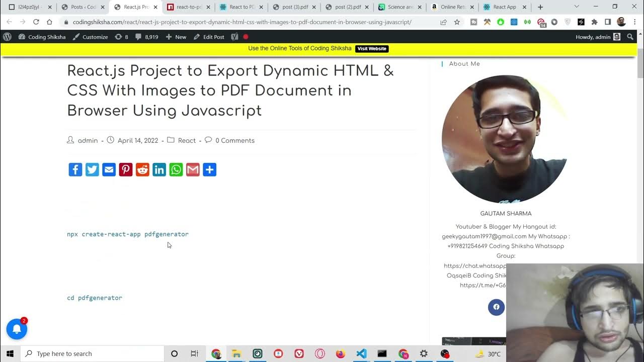The height and width of the screenshot is (362, 644).
Task: Switch to the post (3).pdf tab
Action: coord(294,7)
